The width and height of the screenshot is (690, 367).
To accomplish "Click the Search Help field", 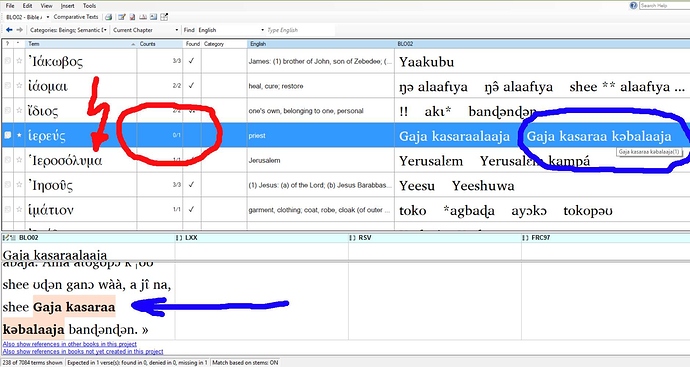I will click(664, 5).
